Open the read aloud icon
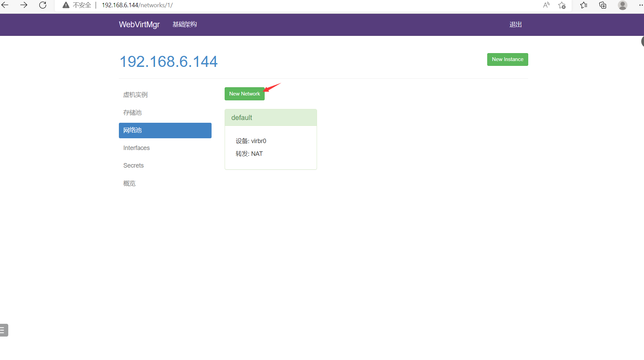This screenshot has height=360, width=644. point(546,5)
